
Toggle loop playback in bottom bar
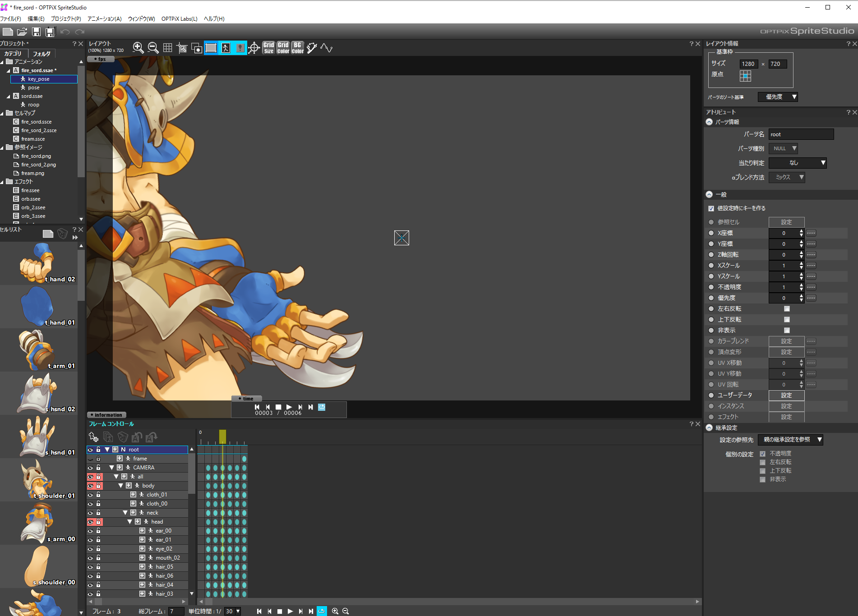pos(322,611)
